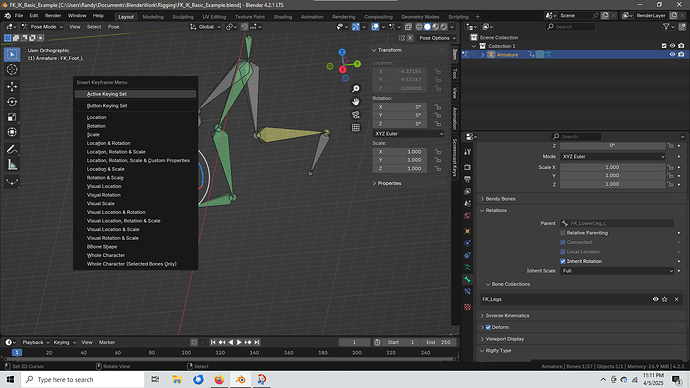Expand the Inverse Kinematics panel
This screenshot has width=690, height=388.
pos(507,315)
